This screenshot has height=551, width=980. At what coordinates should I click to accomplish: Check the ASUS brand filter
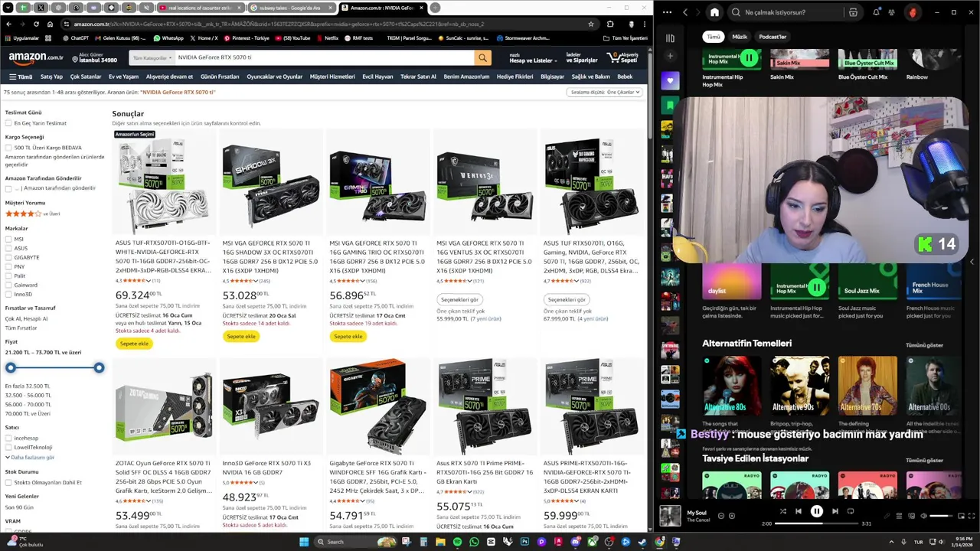click(8, 248)
